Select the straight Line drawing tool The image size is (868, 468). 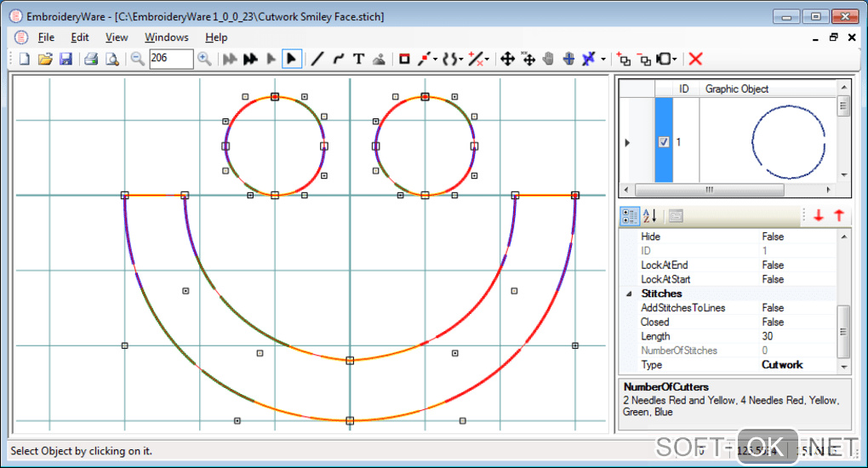click(x=317, y=59)
